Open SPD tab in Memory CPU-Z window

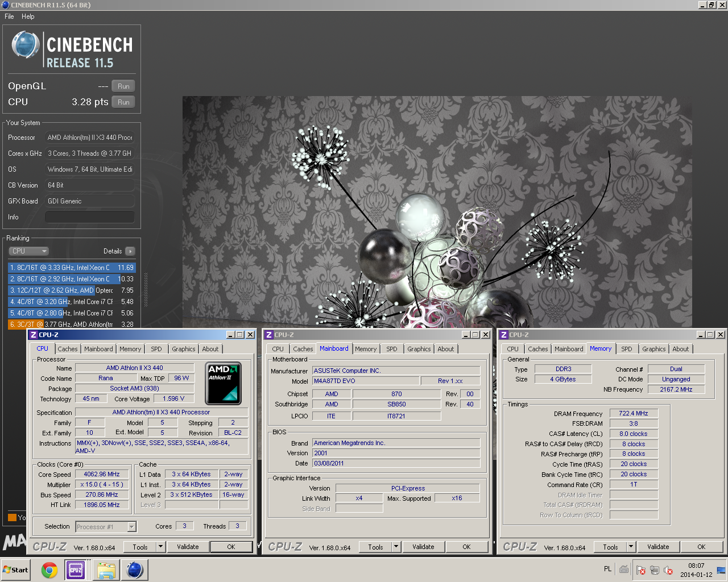pyautogui.click(x=627, y=349)
